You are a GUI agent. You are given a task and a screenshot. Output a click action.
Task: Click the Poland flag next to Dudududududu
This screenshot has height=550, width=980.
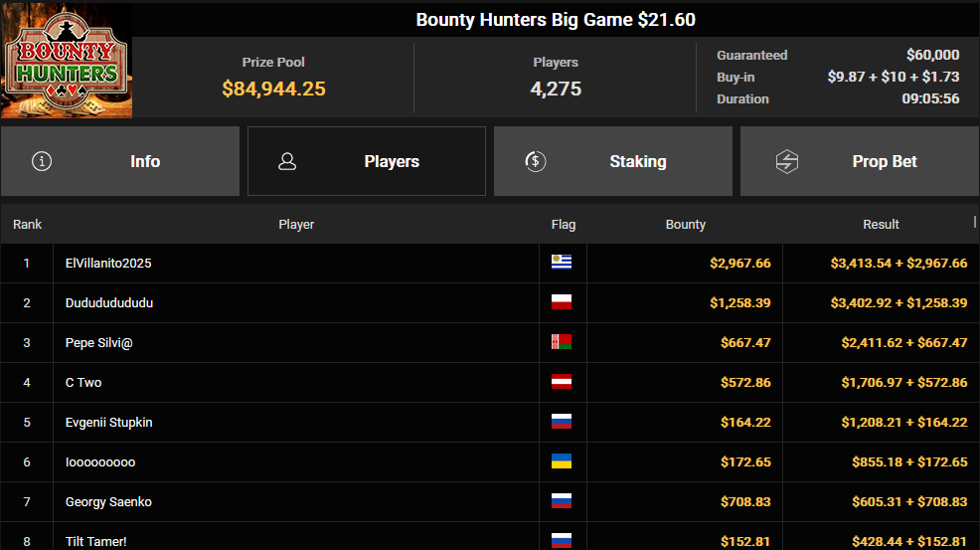[562, 302]
